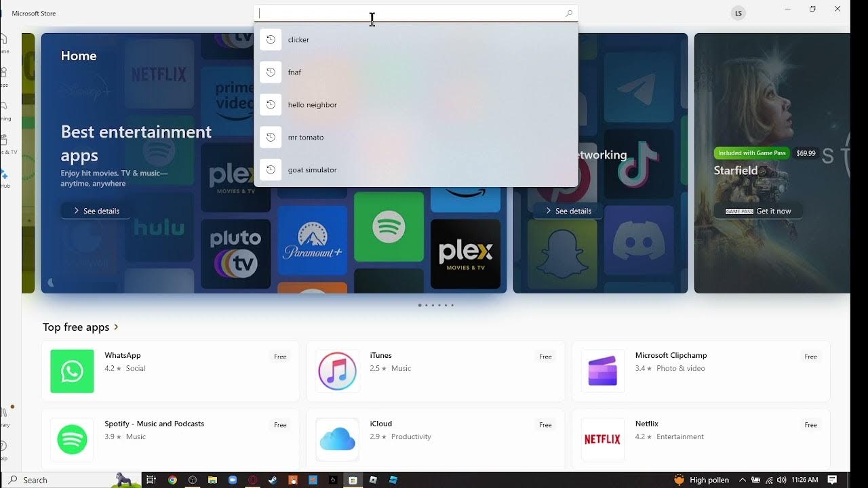Open the High pollen weather widget
Viewport: 868px width, 488px height.
click(x=701, y=480)
